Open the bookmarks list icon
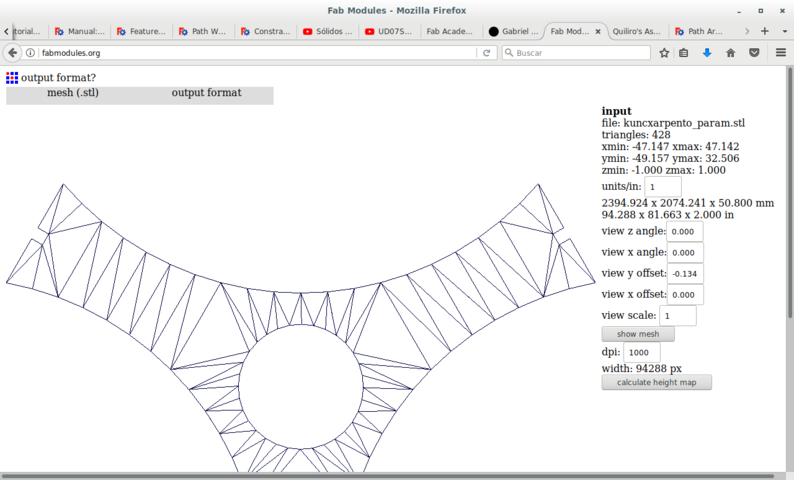794x480 pixels. click(x=684, y=53)
